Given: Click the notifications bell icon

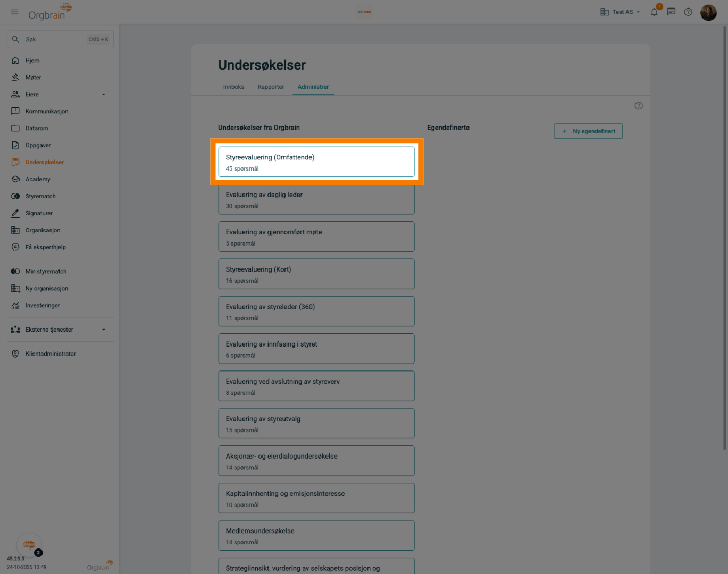Looking at the screenshot, I should click(x=654, y=12).
